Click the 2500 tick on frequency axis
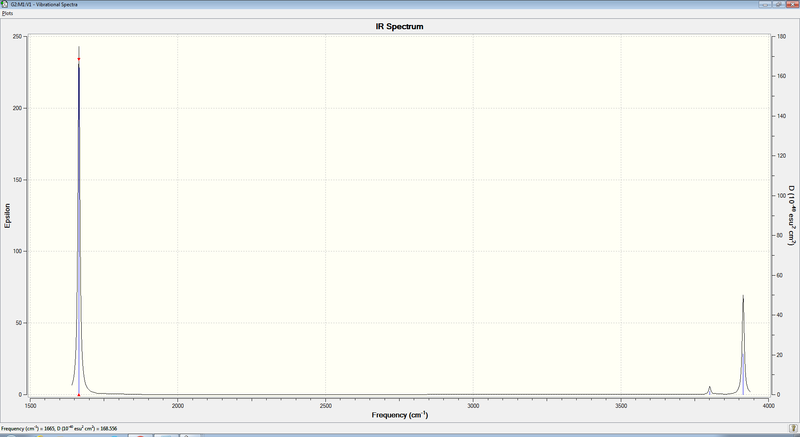This screenshot has width=800, height=437. pos(326,406)
